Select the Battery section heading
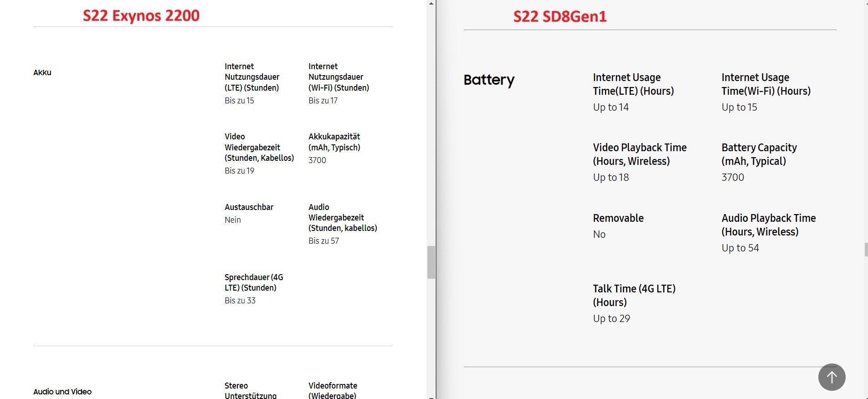The width and height of the screenshot is (868, 399). click(x=488, y=80)
